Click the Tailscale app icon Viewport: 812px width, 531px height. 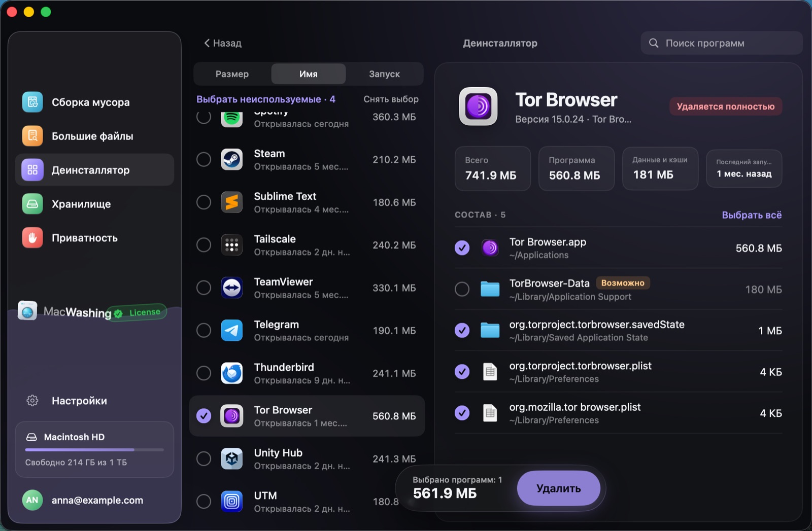(x=232, y=245)
